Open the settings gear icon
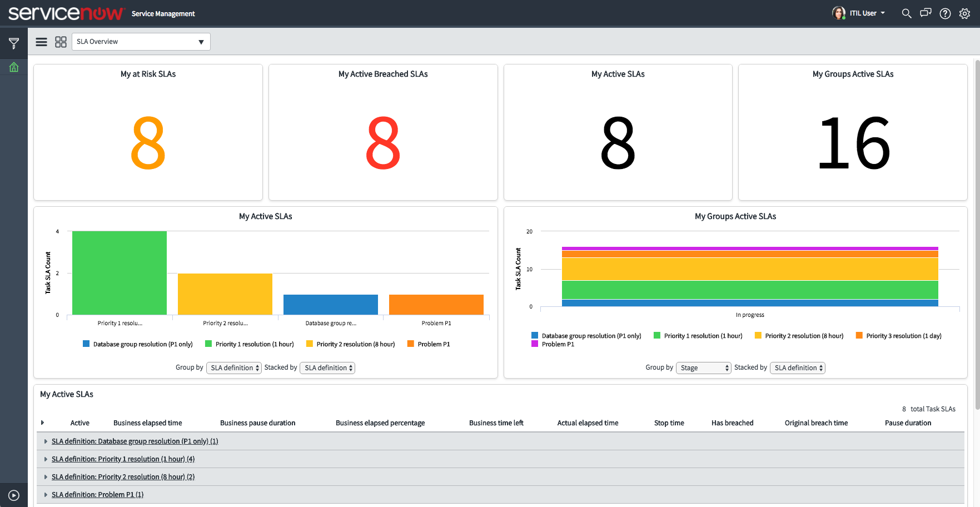This screenshot has width=980, height=507. (x=964, y=13)
